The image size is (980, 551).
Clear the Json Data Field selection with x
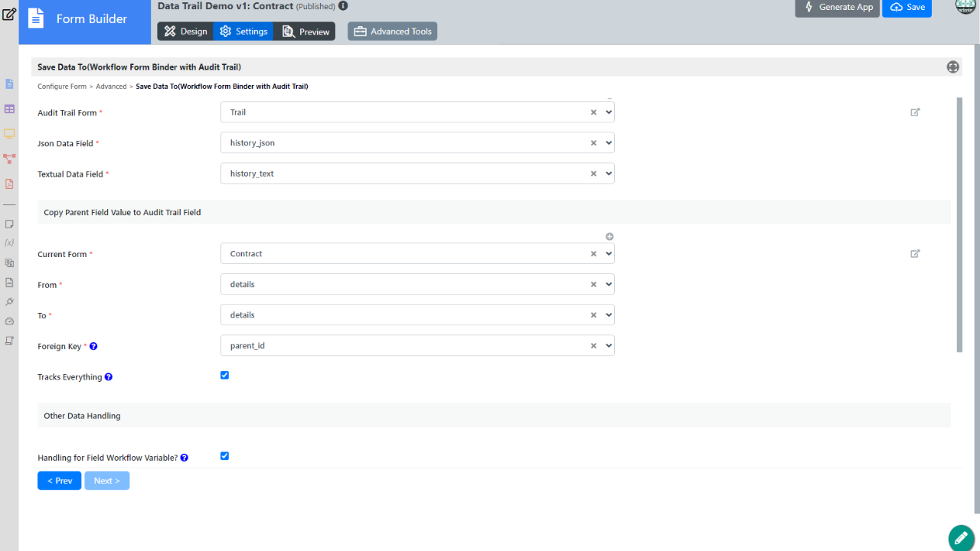coord(593,143)
